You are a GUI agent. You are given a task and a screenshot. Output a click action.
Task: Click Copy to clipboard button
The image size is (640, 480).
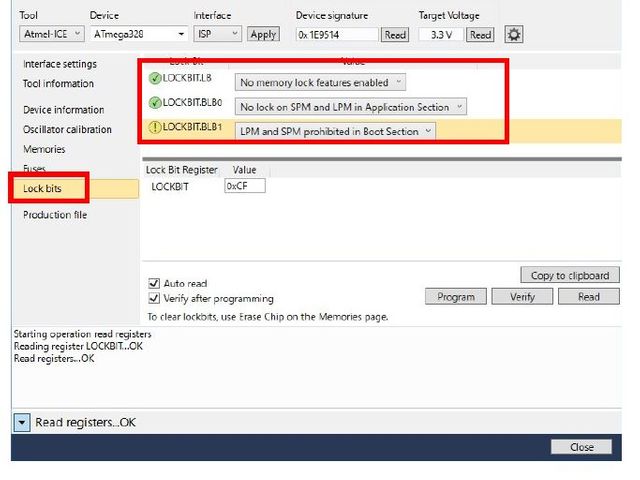pos(570,275)
